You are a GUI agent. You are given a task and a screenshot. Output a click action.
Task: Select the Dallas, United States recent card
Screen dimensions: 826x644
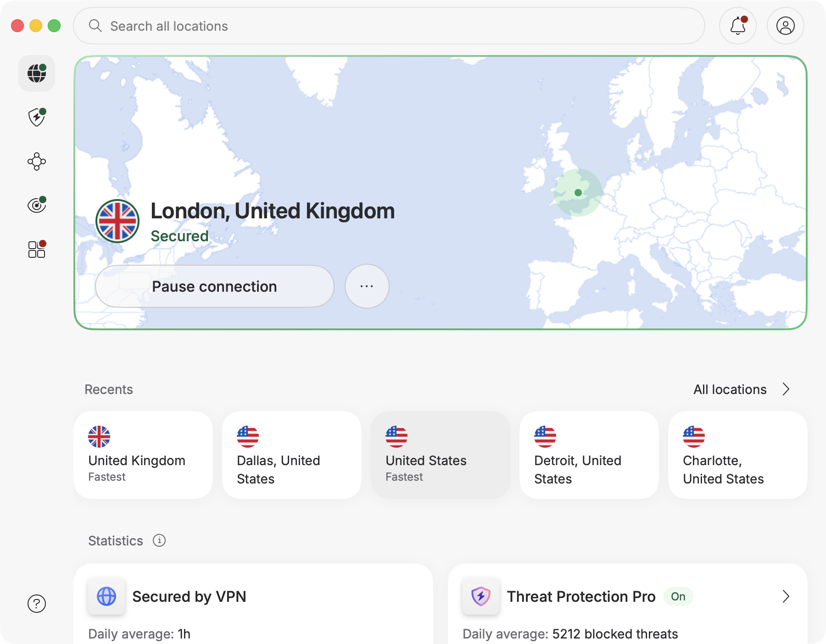coord(292,455)
